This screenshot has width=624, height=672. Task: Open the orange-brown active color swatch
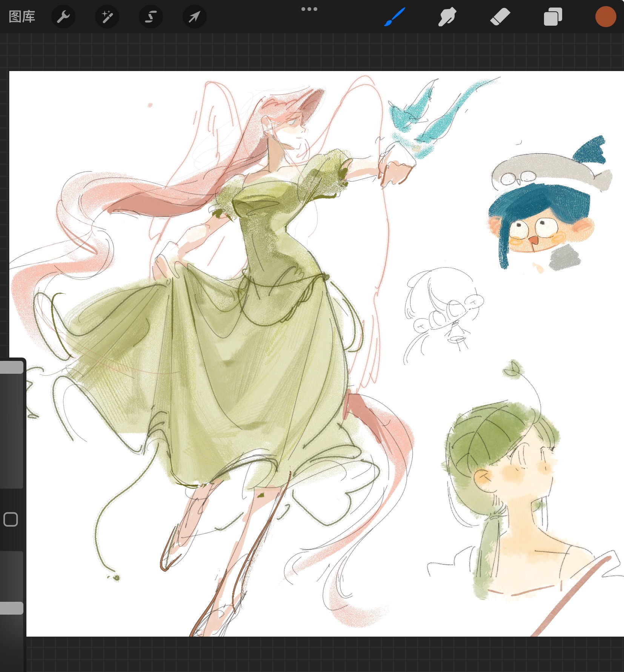click(x=606, y=17)
